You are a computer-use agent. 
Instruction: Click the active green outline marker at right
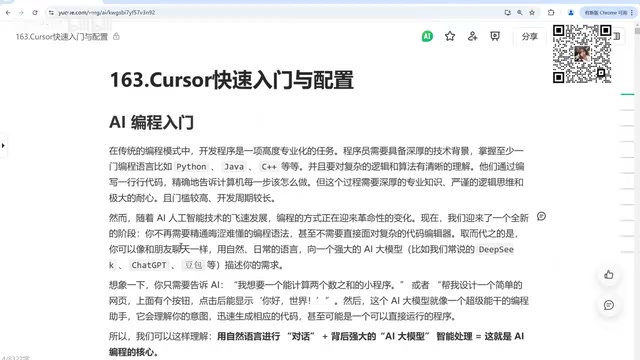coord(627,94)
